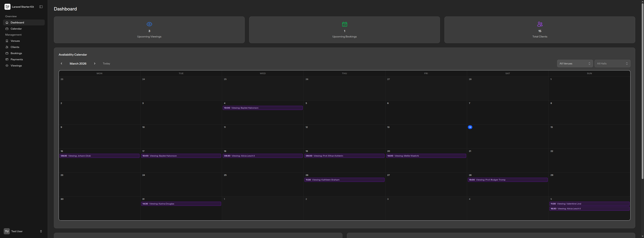Image resolution: width=644 pixels, height=238 pixels.
Task: Go to previous month with the left chevron
Action: 62,63
